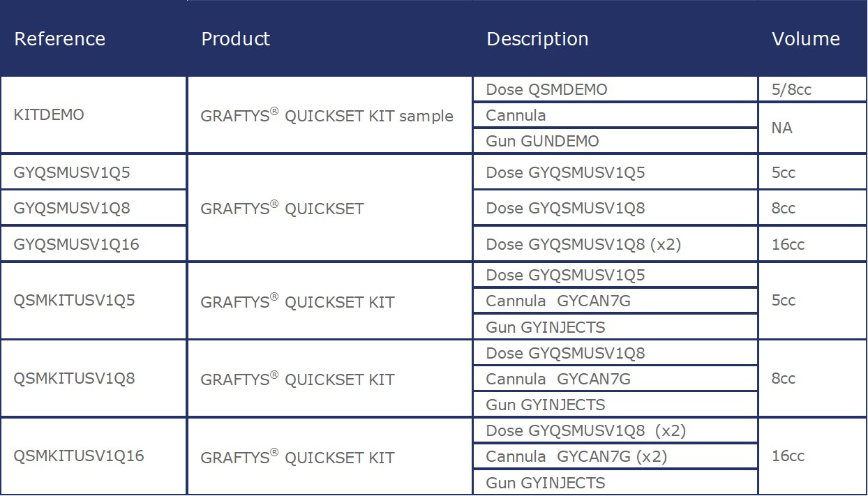Select the Volume column header
868x496 pixels.
(x=806, y=39)
